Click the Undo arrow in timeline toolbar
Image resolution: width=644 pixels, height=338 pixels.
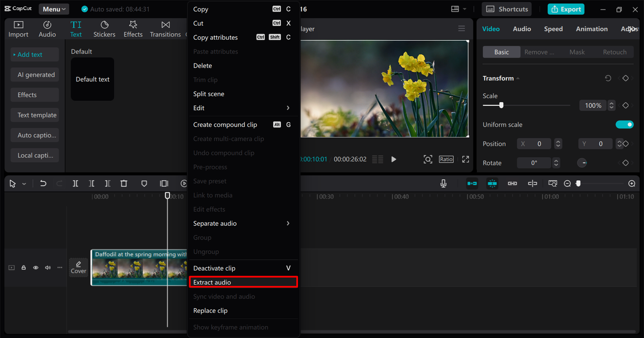pyautogui.click(x=43, y=183)
